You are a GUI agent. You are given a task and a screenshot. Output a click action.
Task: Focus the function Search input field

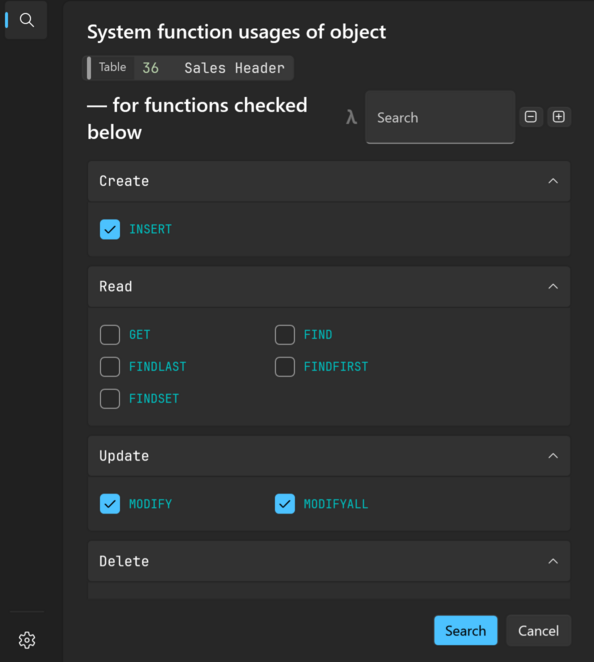[440, 117]
